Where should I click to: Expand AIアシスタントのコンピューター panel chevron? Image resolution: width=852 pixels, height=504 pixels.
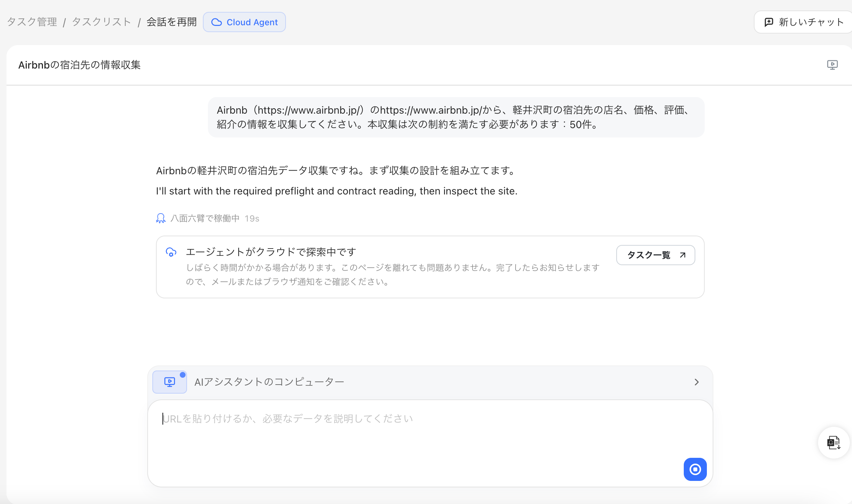pos(697,382)
